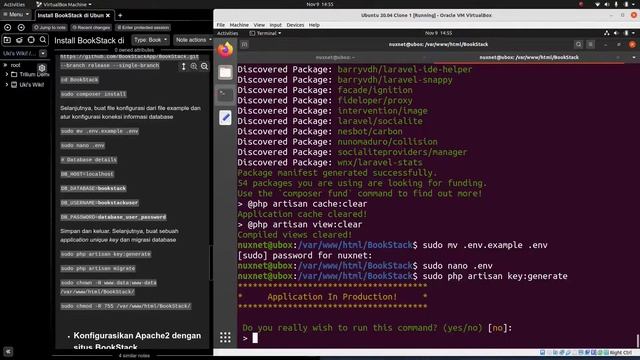Click the host volume icon in top bar
Image resolution: width=640 pixels, height=360 pixels.
(x=607, y=4)
